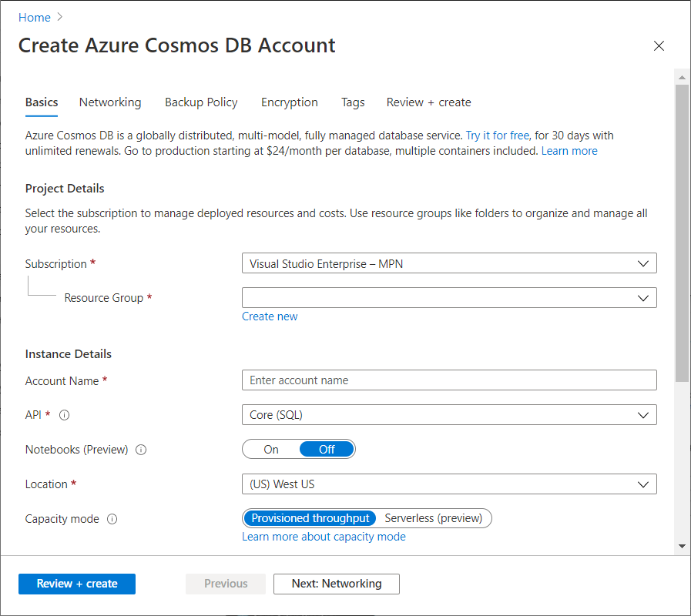Switch to the Networking tab
This screenshot has height=616, width=691.
[x=110, y=102]
